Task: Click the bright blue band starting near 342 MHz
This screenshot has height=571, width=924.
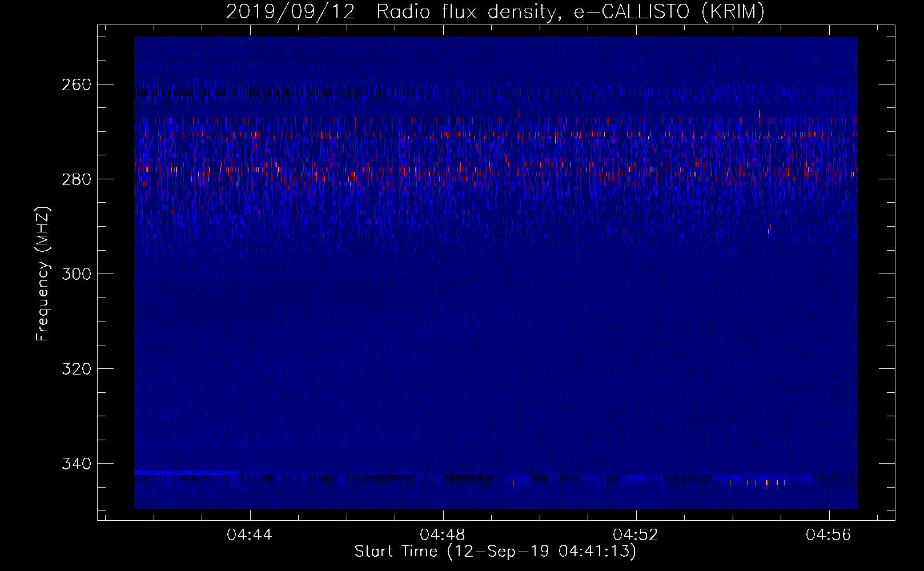Action: pyautogui.click(x=186, y=473)
